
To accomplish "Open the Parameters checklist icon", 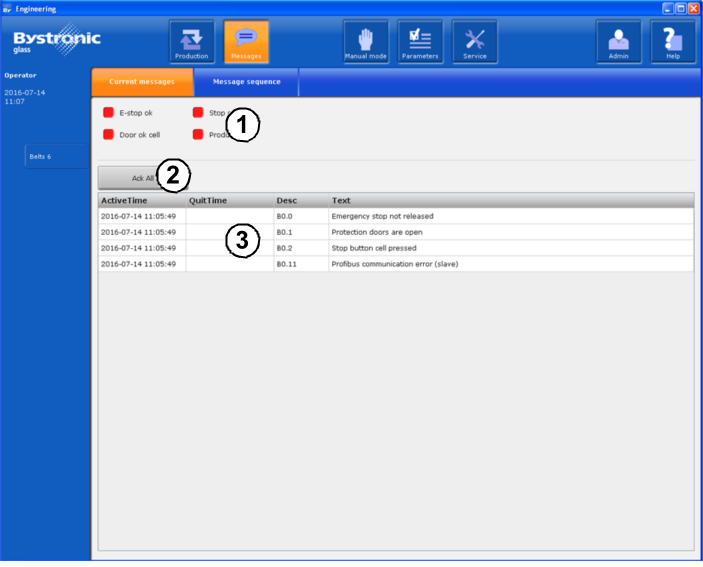I will tap(420, 42).
